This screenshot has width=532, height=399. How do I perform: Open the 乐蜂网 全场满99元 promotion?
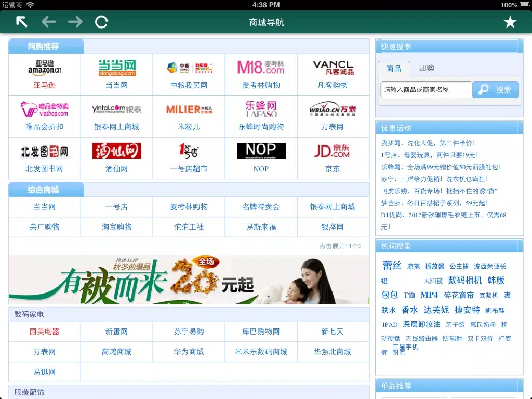pos(441,167)
